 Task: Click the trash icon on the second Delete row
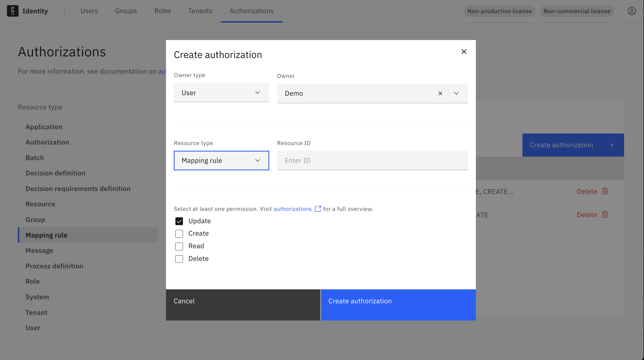(605, 214)
